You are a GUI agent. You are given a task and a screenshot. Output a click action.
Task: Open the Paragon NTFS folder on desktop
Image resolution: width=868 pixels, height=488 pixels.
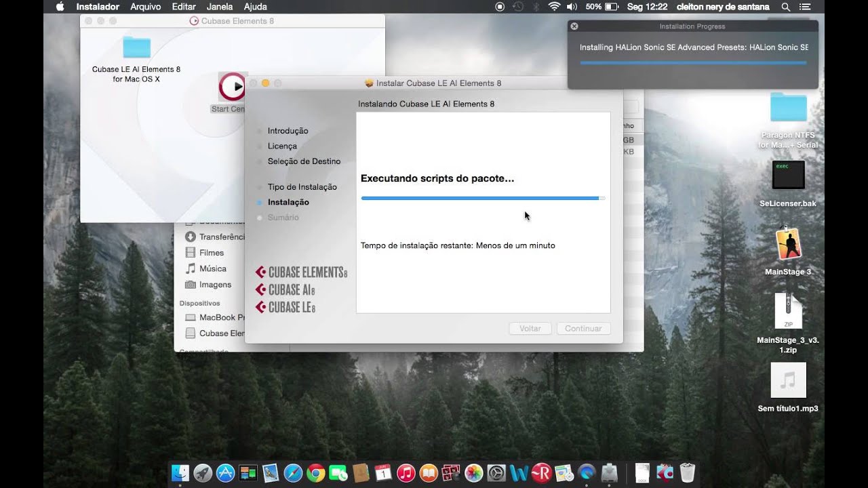coord(788,107)
